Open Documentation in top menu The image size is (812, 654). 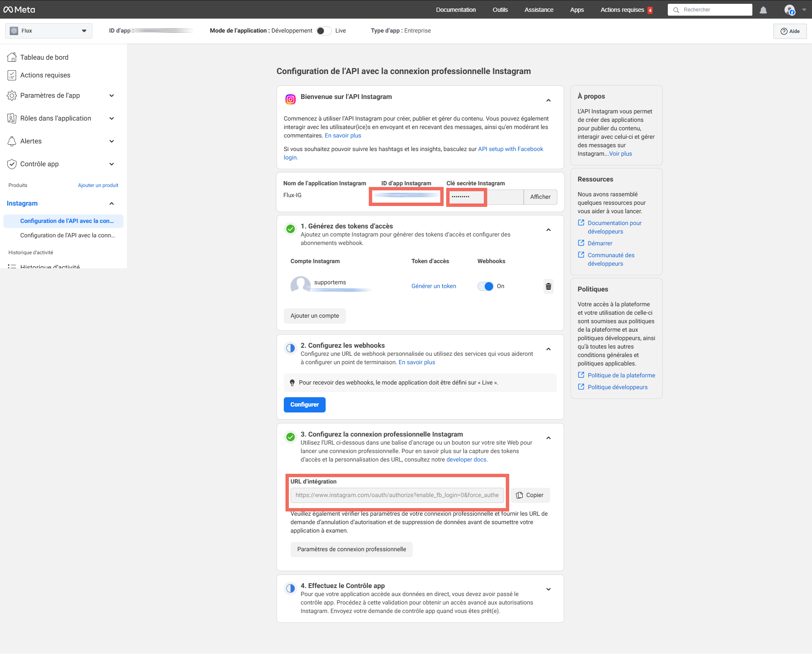pyautogui.click(x=456, y=10)
